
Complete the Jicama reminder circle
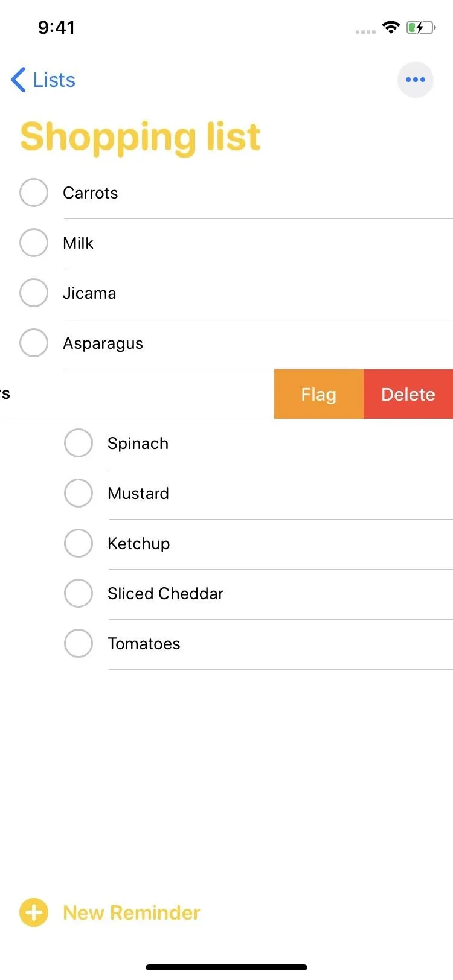click(34, 293)
